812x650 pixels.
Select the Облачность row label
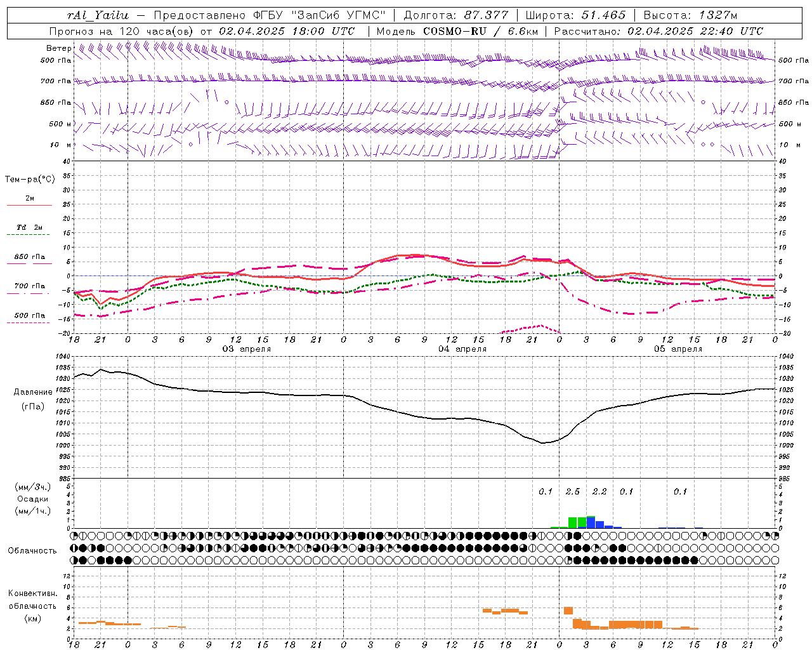(32, 550)
